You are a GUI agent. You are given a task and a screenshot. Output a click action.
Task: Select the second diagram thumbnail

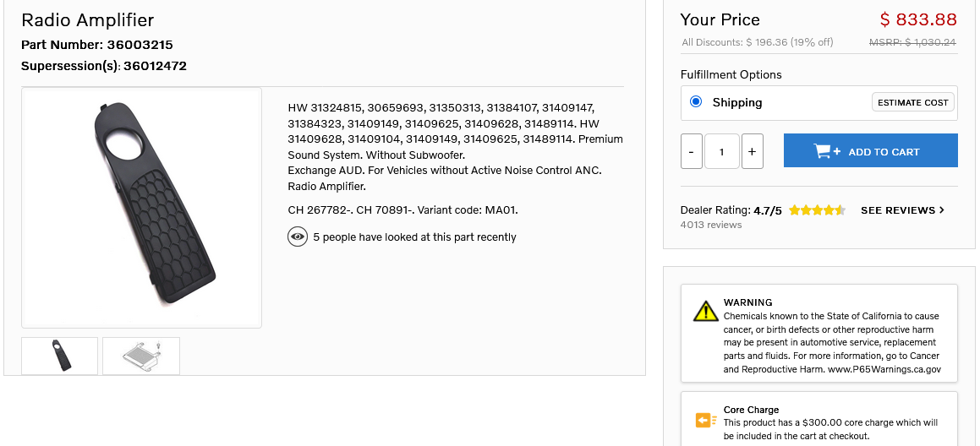pos(140,356)
